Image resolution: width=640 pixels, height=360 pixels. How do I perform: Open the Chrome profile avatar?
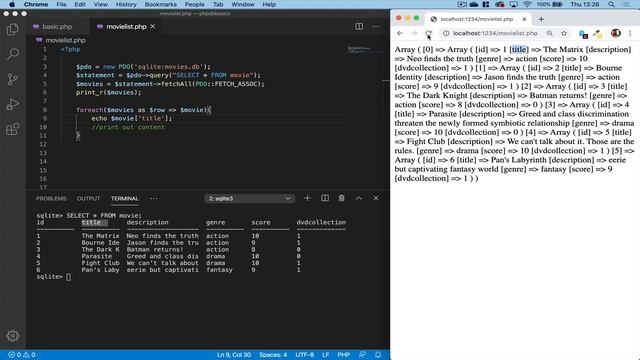[616, 33]
